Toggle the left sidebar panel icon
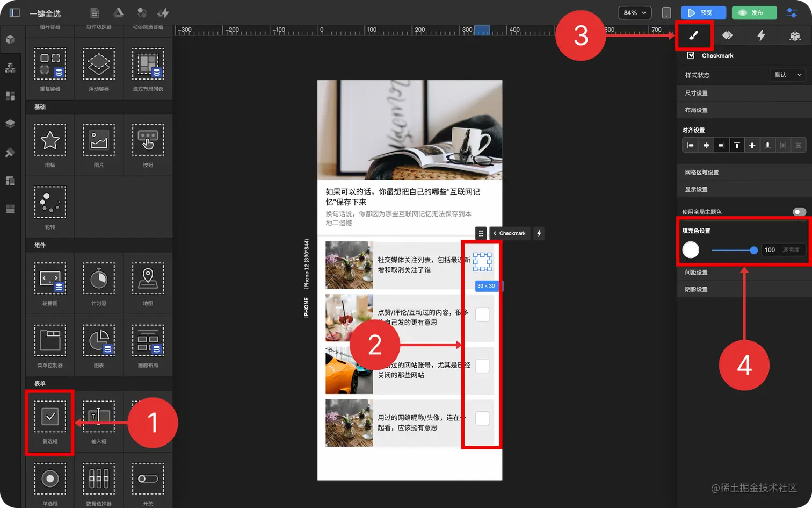This screenshot has width=812, height=508. click(x=15, y=12)
